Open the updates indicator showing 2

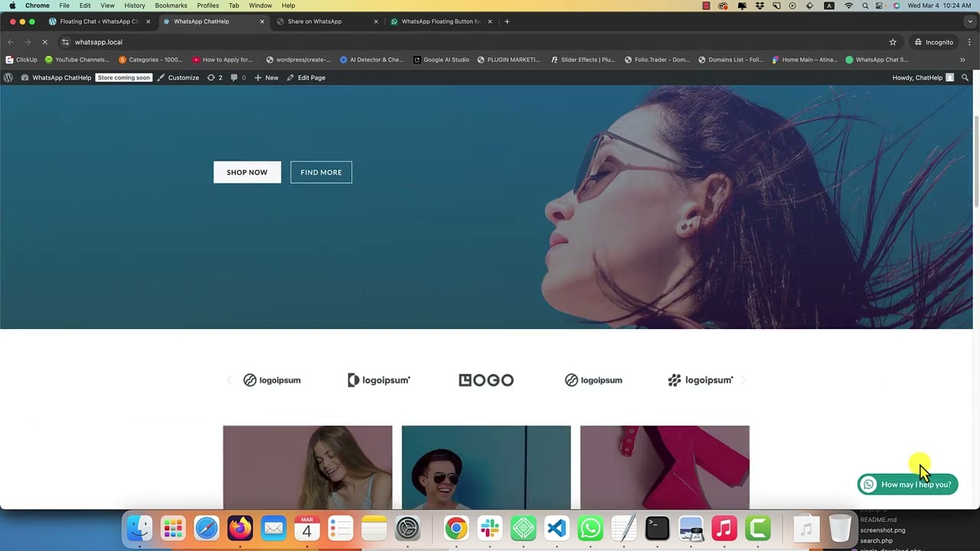[x=214, y=77]
